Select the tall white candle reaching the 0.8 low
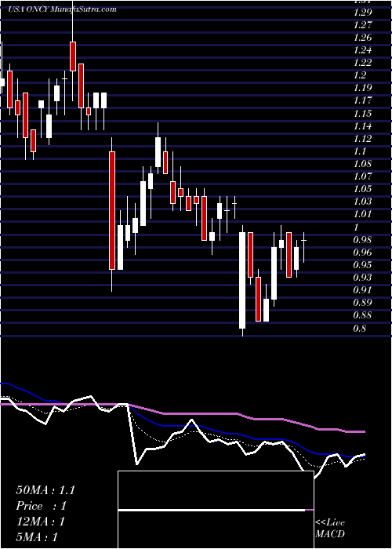This screenshot has height=549, width=392. pos(242,280)
